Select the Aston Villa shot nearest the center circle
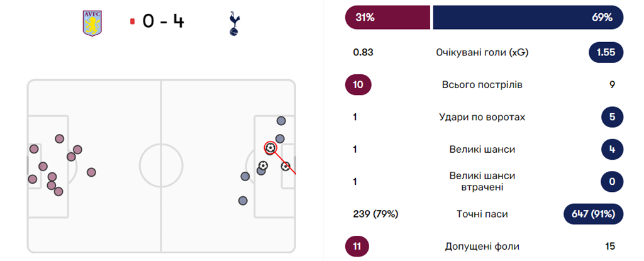Image resolution: width=644 pixels, height=261 pixels. (x=91, y=172)
